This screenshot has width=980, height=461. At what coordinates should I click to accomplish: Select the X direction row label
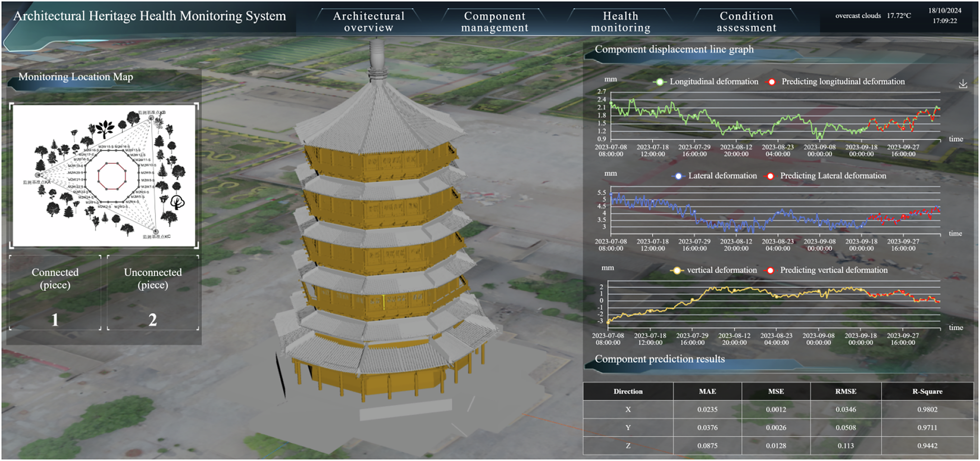click(628, 410)
